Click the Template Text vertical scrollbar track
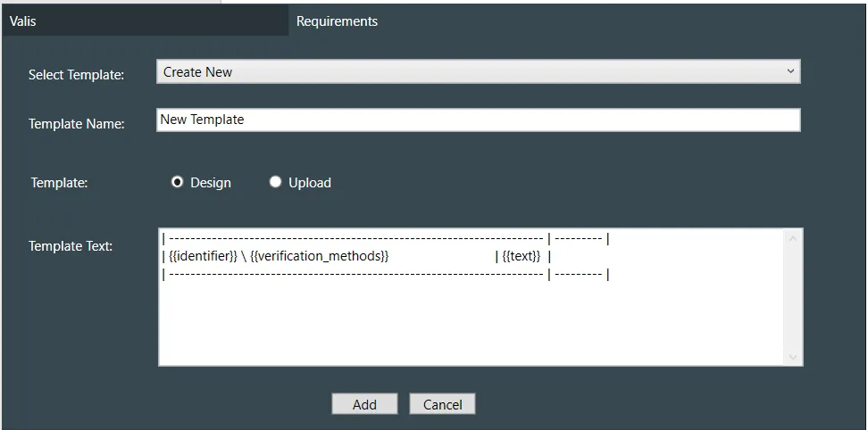The width and height of the screenshot is (868, 430). [x=794, y=299]
